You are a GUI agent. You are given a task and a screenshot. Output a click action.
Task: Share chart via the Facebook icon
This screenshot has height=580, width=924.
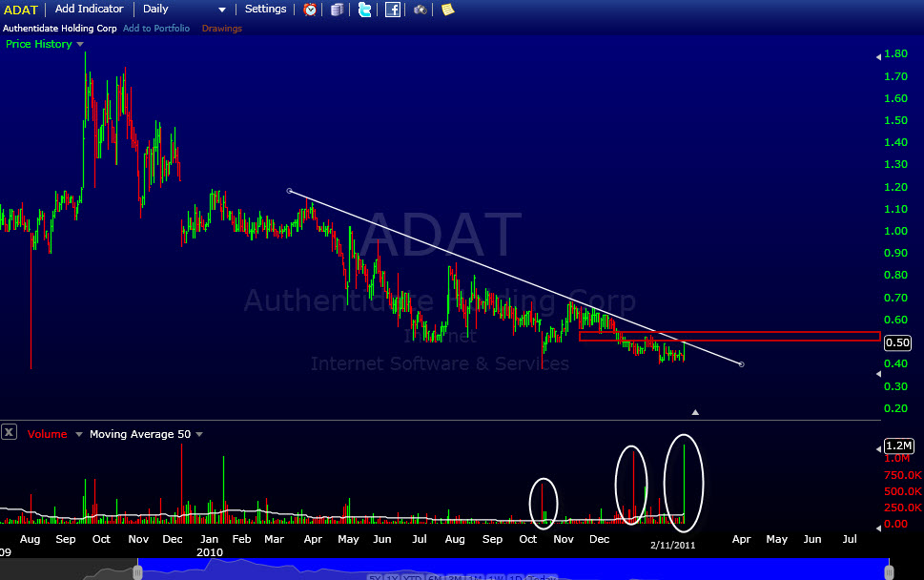coord(393,10)
